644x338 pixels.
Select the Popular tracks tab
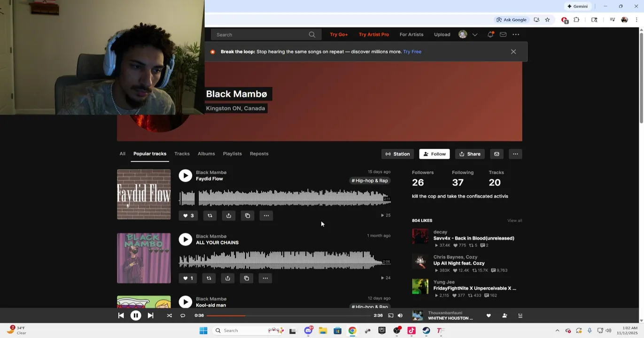click(150, 154)
